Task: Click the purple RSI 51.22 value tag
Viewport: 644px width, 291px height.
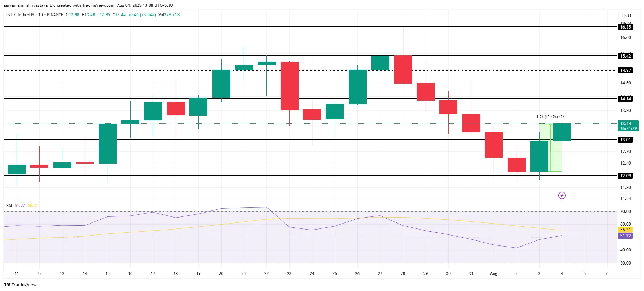Action: [x=625, y=236]
